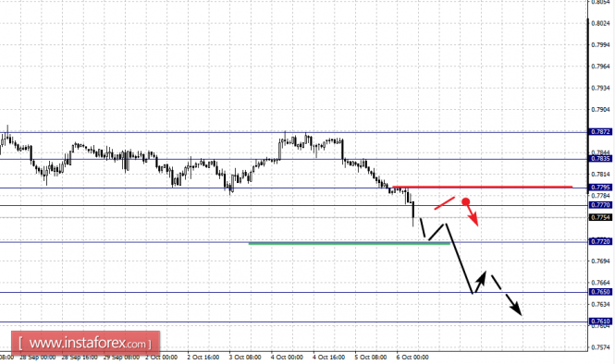Image resolution: width=615 pixels, height=364 pixels.
Task: Click the 0.7770 price level label
Action: 600,205
